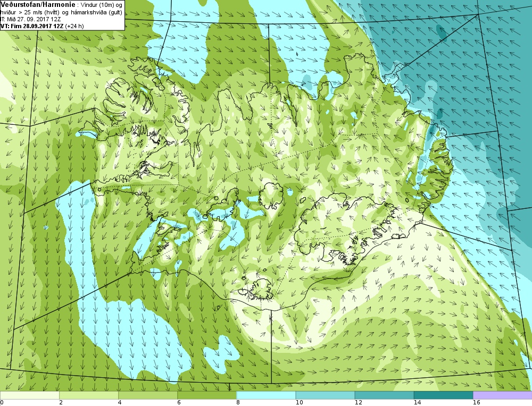Click the legend scale label 2
Image resolution: width=532 pixels, height=406 pixels.
pos(61,403)
